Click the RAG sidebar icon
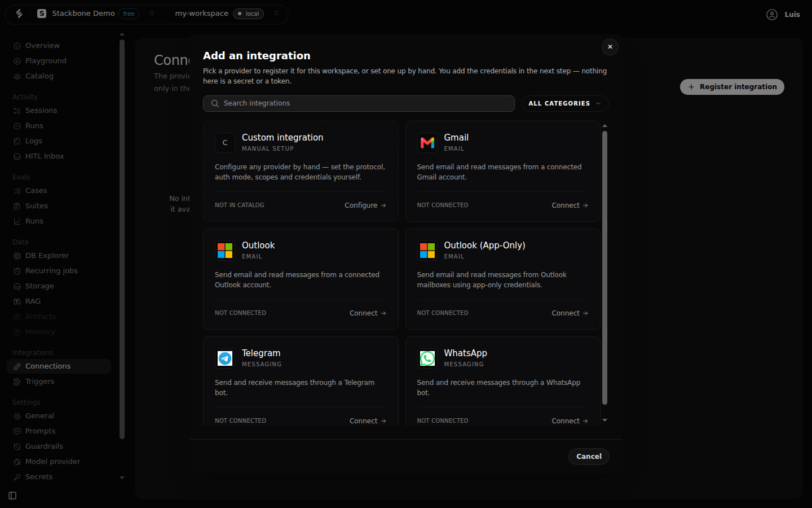Screen dimensions: 812x508 (x=17, y=301)
